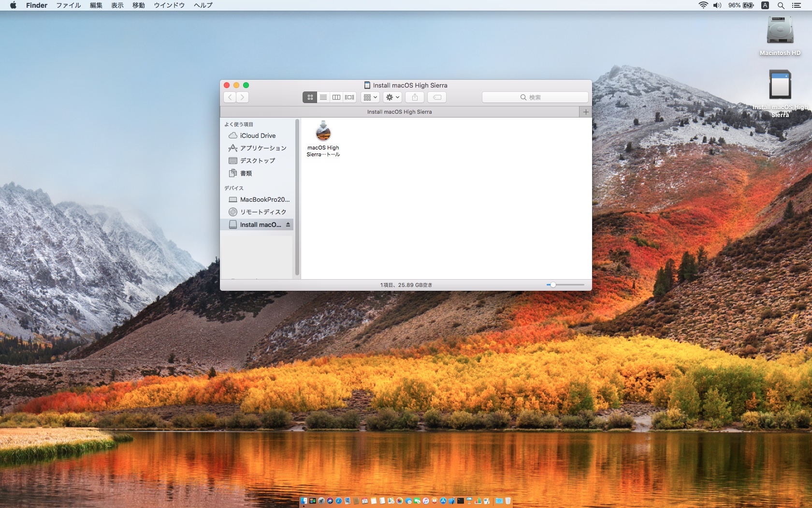Switch Finder to column view
This screenshot has width=812, height=508.
[x=336, y=97]
